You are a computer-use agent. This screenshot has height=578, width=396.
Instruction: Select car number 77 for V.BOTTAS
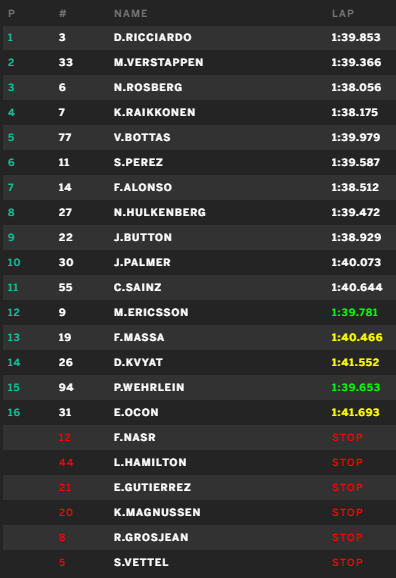[x=65, y=137]
